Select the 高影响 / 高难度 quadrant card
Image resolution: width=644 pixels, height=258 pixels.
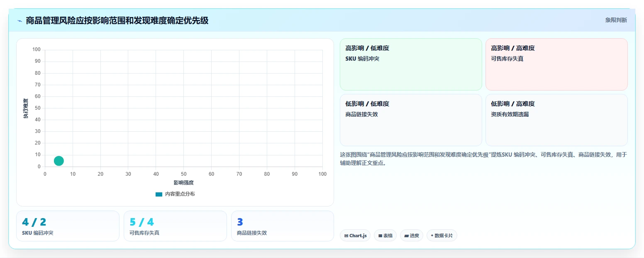556,64
